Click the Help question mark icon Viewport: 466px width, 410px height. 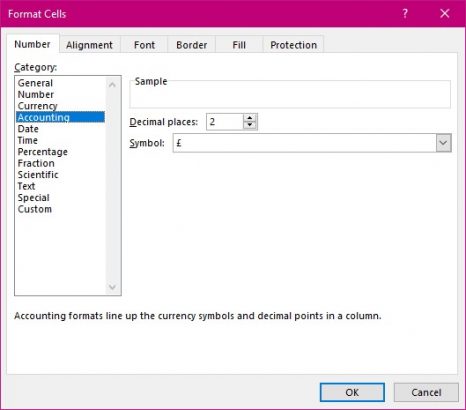click(x=405, y=14)
